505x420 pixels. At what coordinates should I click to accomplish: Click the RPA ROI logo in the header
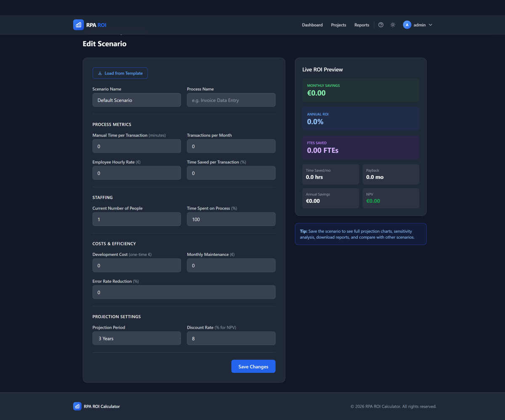click(90, 24)
